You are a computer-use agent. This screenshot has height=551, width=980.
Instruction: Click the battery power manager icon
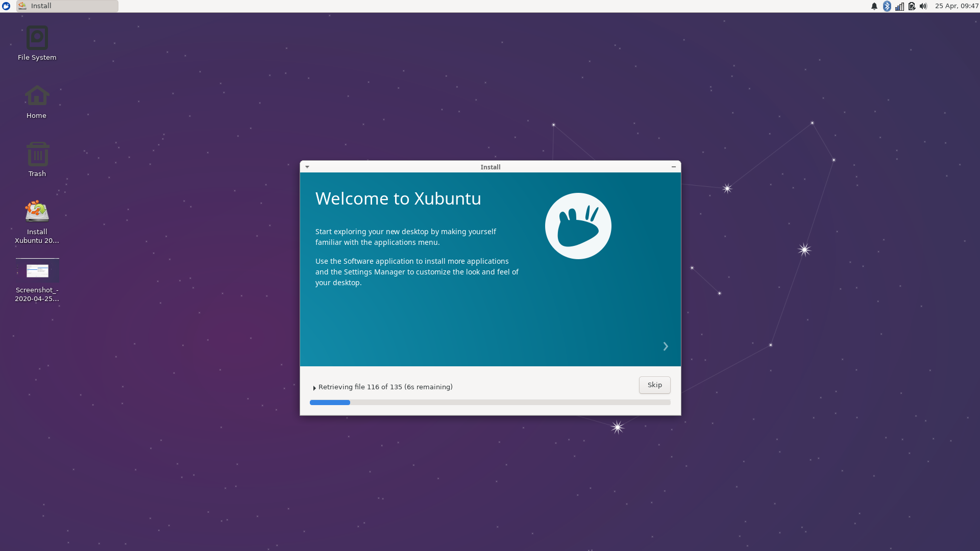tap(912, 6)
